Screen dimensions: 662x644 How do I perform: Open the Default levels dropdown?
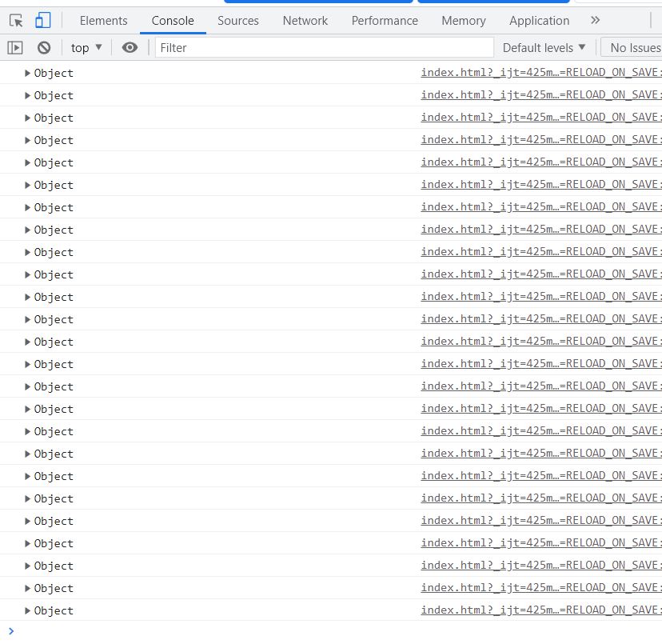(x=544, y=48)
